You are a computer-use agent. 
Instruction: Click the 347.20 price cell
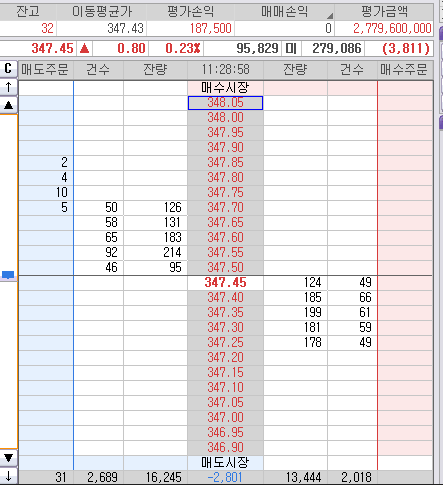[x=226, y=358]
